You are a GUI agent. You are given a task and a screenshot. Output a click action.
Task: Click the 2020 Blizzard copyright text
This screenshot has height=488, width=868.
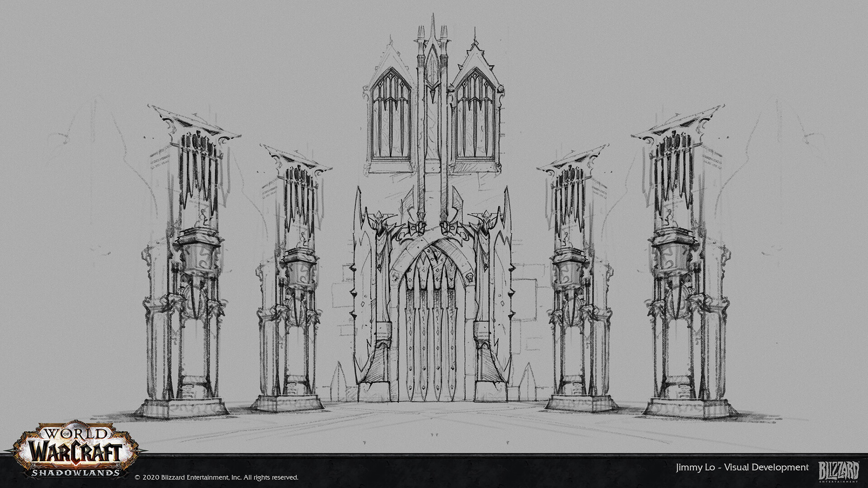[x=217, y=477]
